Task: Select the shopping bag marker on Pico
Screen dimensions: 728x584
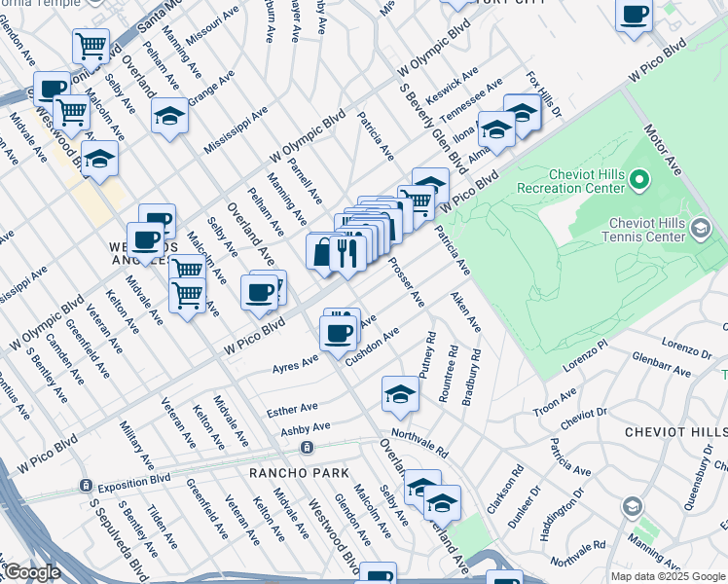Action: click(322, 251)
